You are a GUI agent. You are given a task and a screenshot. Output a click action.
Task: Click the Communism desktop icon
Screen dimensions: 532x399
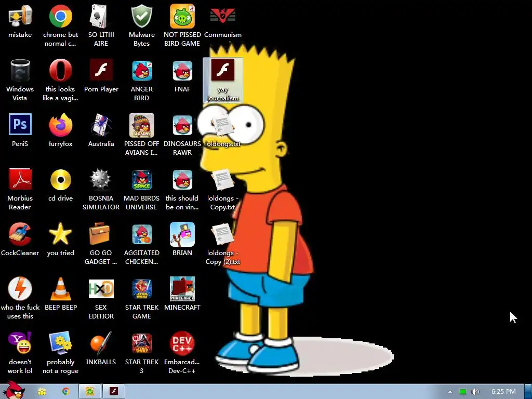[x=222, y=16]
